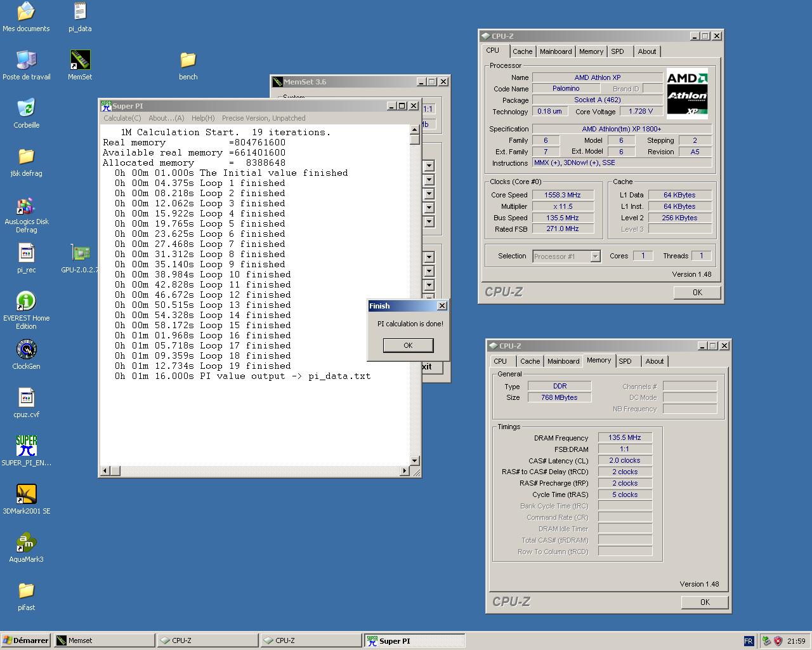Open the bench folder on desktop
Image resolution: width=812 pixels, height=650 pixels.
pyautogui.click(x=188, y=60)
